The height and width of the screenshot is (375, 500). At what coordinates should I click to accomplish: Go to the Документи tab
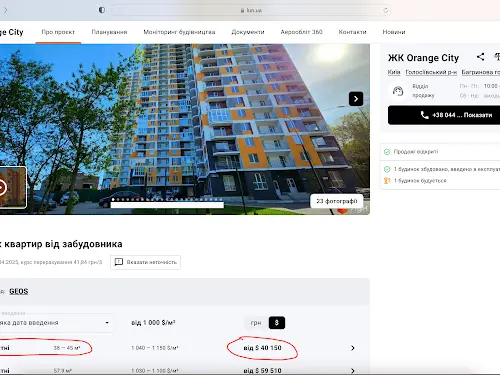[x=248, y=32]
